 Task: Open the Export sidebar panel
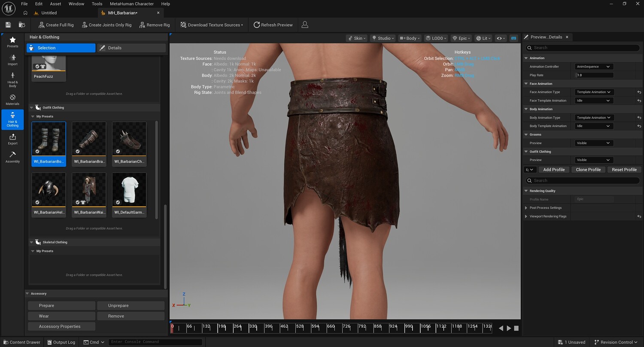click(12, 139)
